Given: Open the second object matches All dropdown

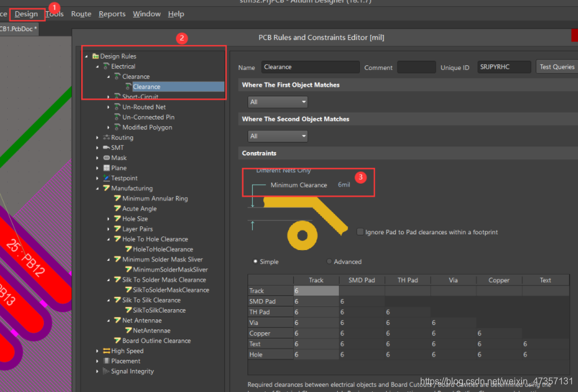Looking at the screenshot, I should click(x=277, y=136).
